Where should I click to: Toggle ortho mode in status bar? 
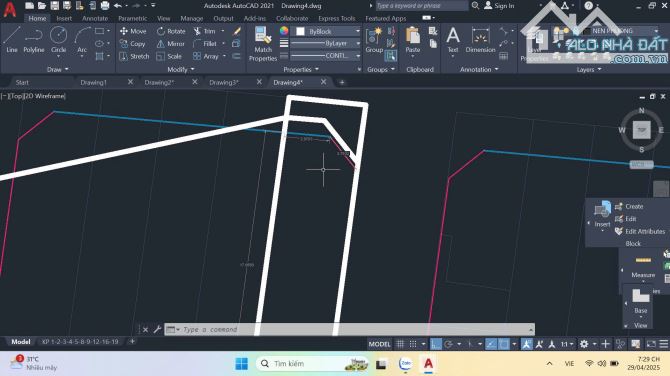click(x=435, y=344)
